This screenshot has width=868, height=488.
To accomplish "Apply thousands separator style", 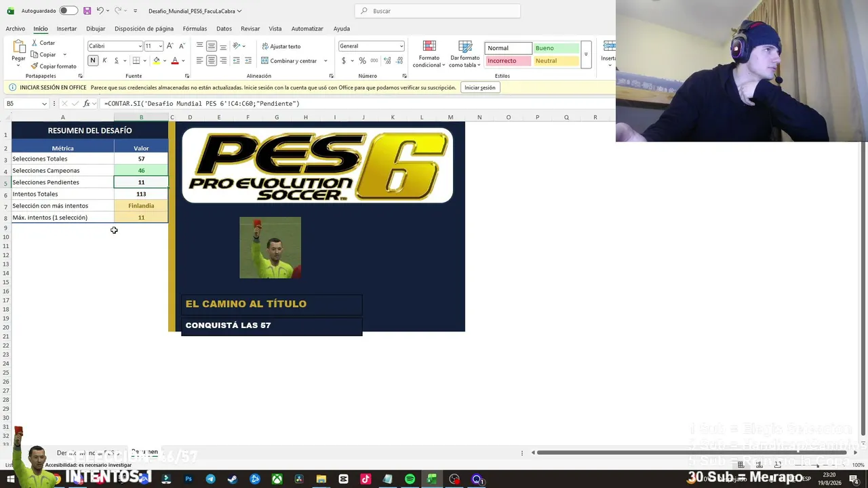I will click(374, 60).
